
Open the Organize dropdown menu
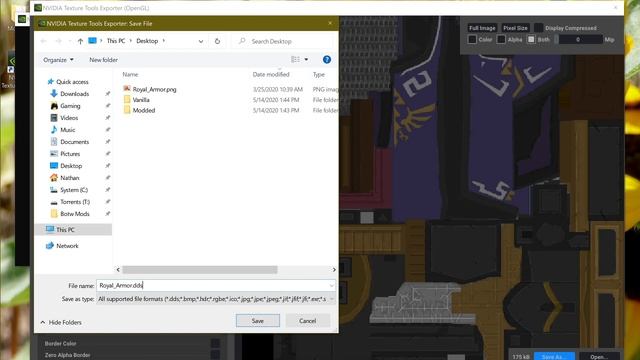tap(58, 60)
